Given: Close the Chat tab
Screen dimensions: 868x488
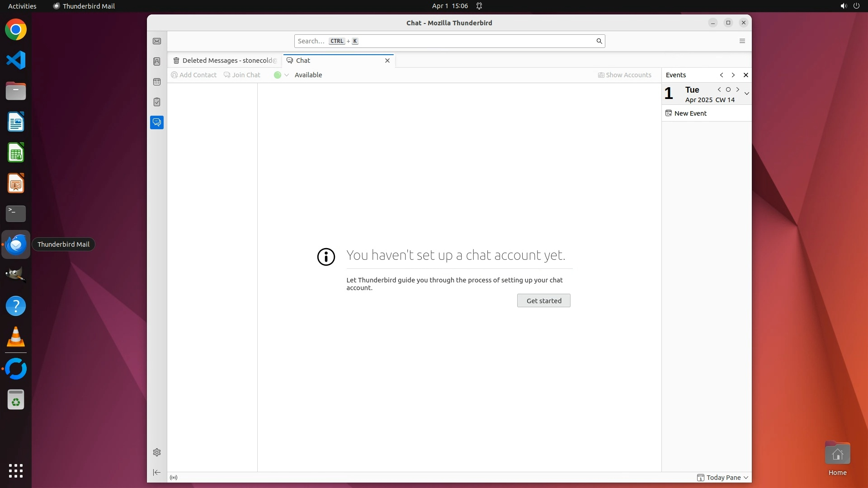Looking at the screenshot, I should pos(387,61).
